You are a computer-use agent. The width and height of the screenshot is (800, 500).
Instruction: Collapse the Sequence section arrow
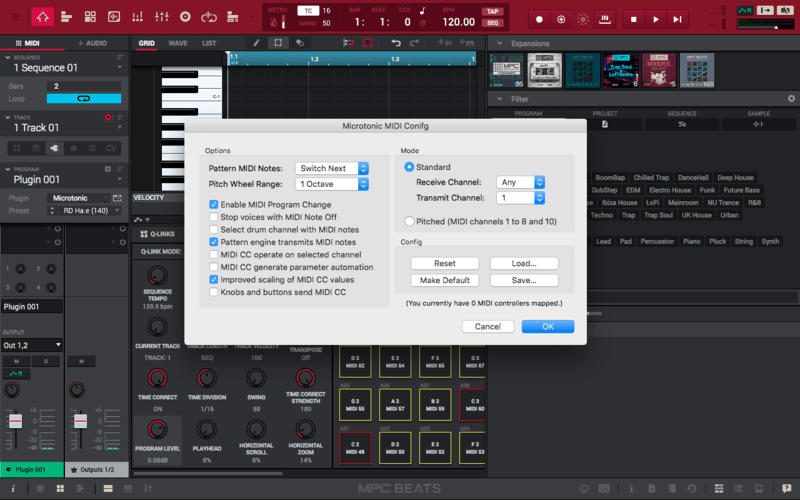pyautogui.click(x=8, y=58)
